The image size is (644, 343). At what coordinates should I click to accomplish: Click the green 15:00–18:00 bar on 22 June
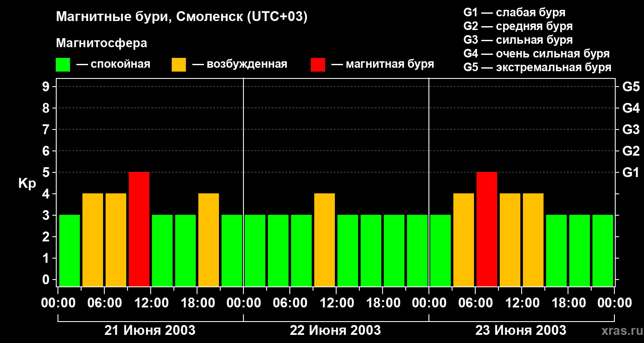pyautogui.click(x=371, y=250)
